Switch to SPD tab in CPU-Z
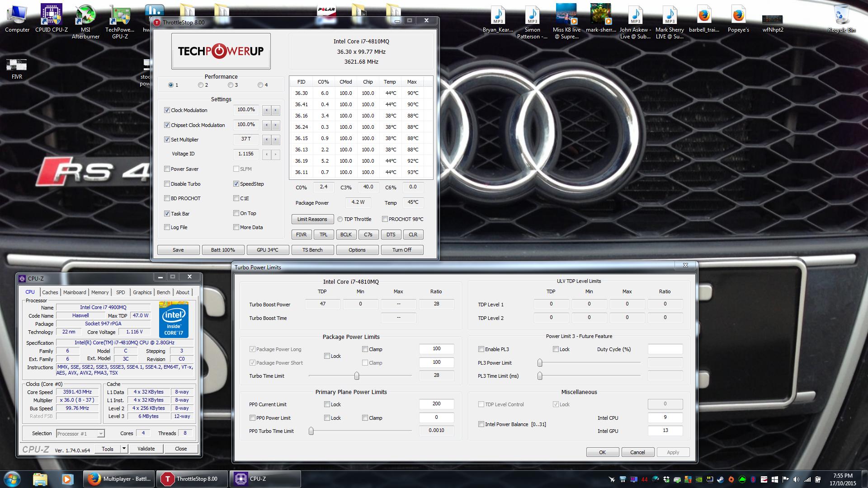The width and height of the screenshot is (868, 488). point(120,292)
